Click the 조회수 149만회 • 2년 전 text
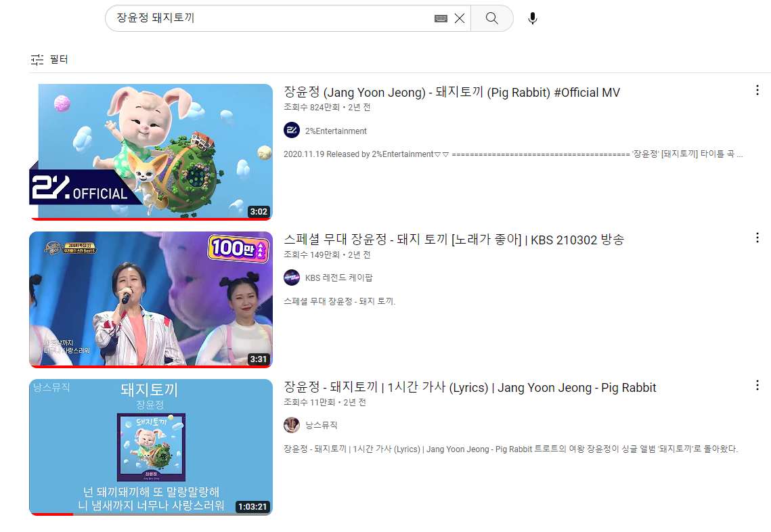 click(327, 254)
